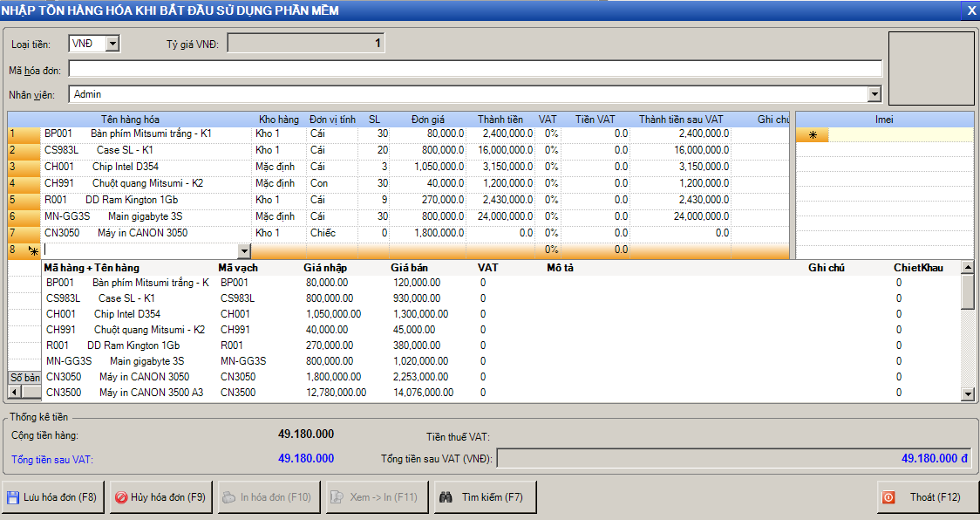Click down arrow of product list scrollbar
Image resolution: width=980 pixels, height=520 pixels.
968,394
